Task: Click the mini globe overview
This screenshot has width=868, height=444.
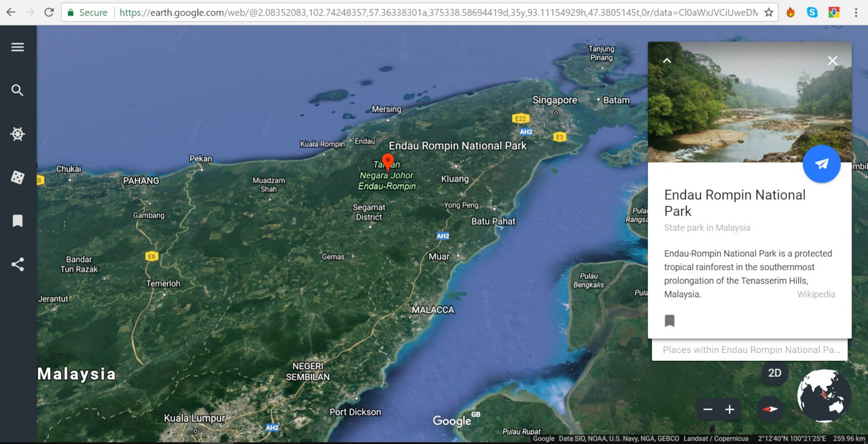Action: tap(824, 396)
